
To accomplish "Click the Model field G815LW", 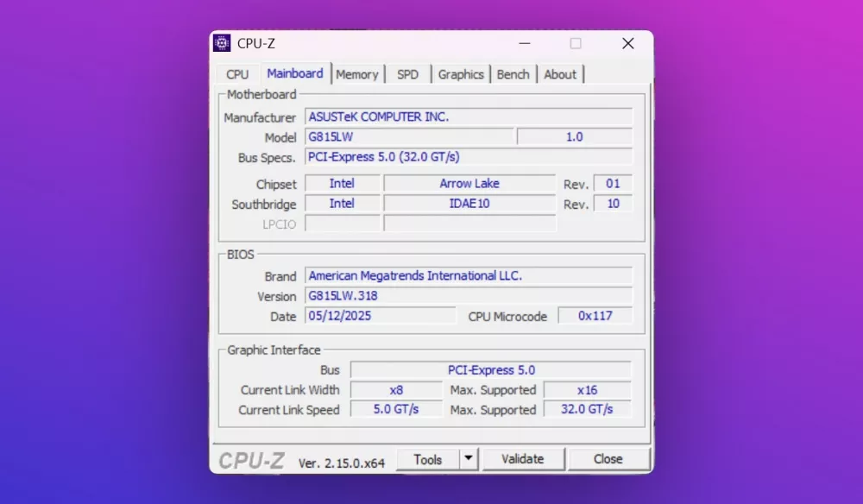I will (409, 136).
